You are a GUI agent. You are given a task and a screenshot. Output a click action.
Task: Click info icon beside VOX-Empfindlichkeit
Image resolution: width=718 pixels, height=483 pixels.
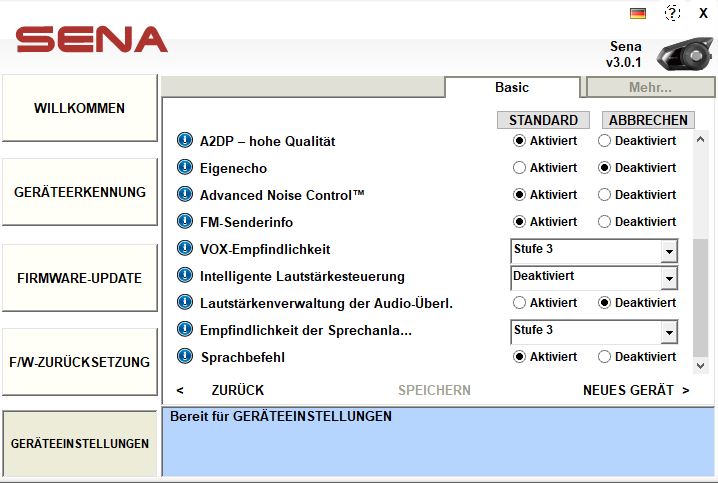tap(184, 249)
